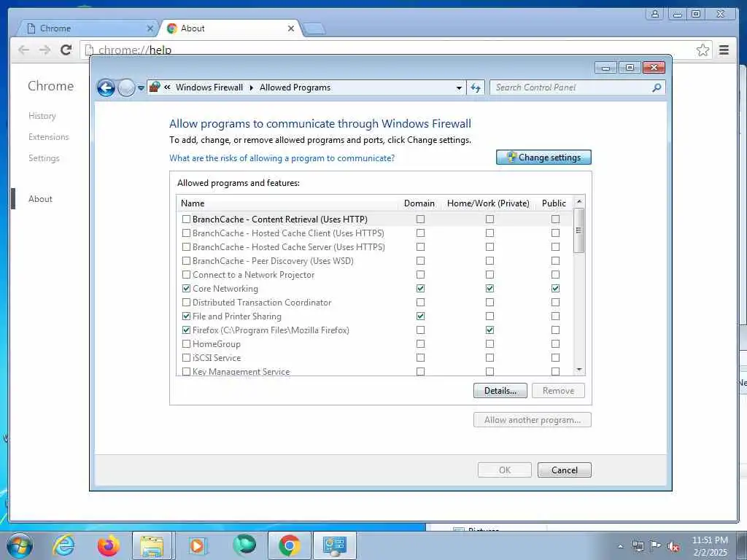Click the Home/Work (Private) column header

(x=488, y=203)
